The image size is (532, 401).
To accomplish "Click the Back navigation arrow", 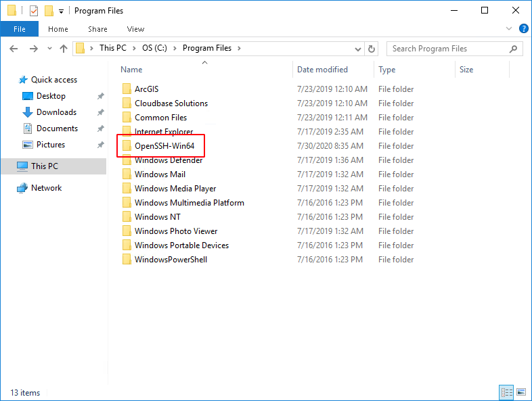I will (x=14, y=49).
